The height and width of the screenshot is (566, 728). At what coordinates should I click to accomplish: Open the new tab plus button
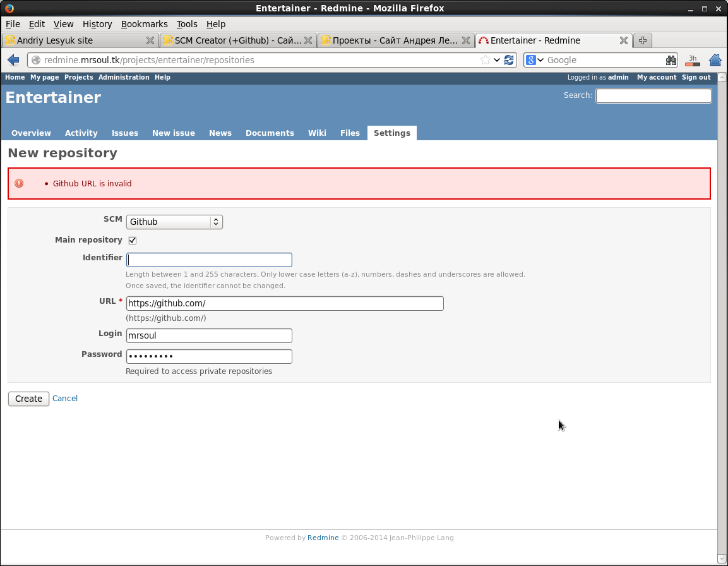(643, 40)
